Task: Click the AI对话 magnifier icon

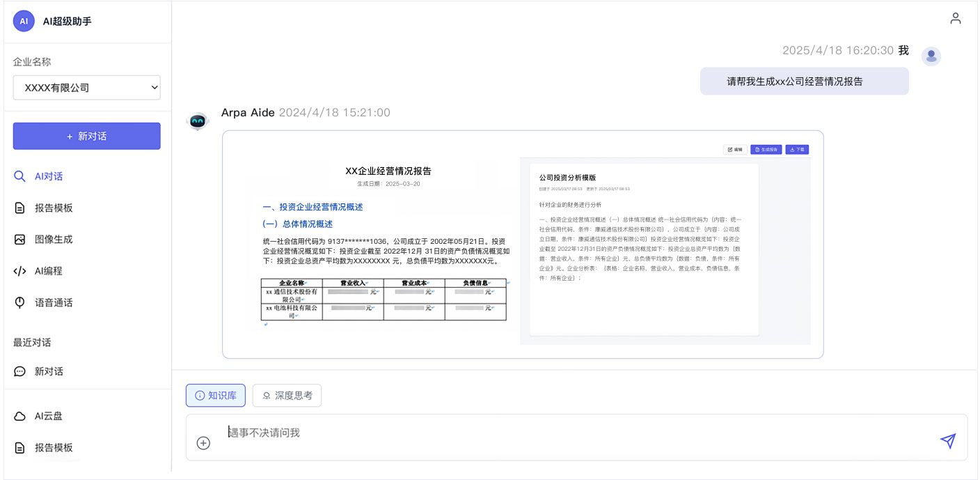Action: click(x=19, y=176)
